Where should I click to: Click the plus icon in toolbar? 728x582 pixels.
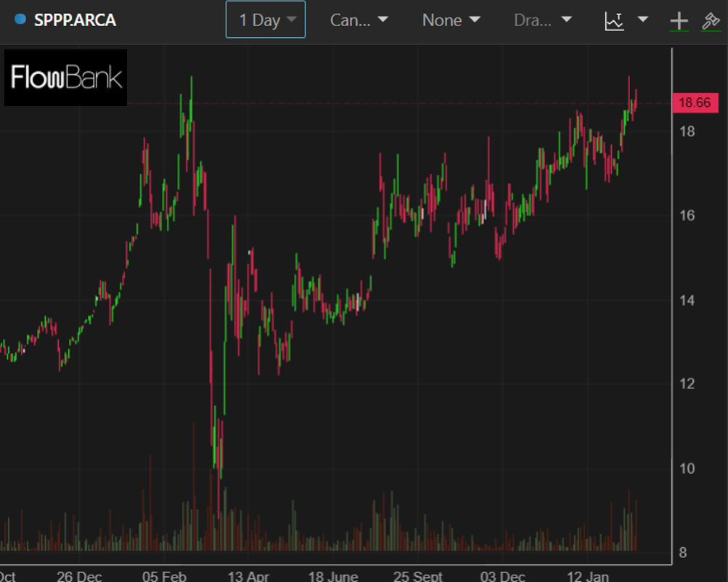pyautogui.click(x=679, y=20)
